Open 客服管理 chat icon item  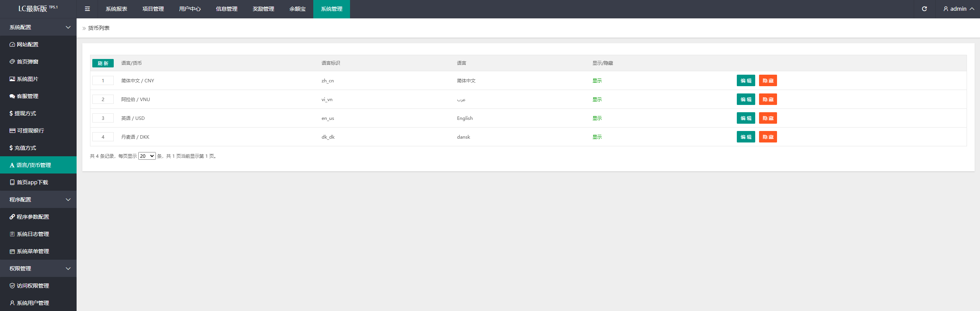(x=28, y=96)
